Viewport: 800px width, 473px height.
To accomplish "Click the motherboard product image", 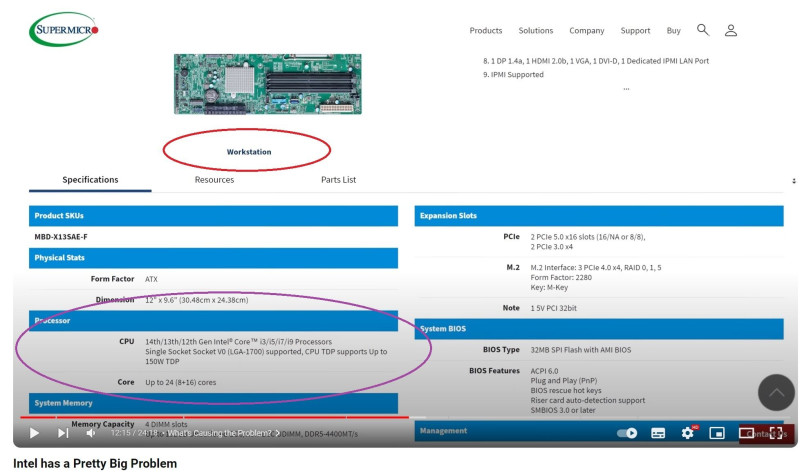I will 267,84.
